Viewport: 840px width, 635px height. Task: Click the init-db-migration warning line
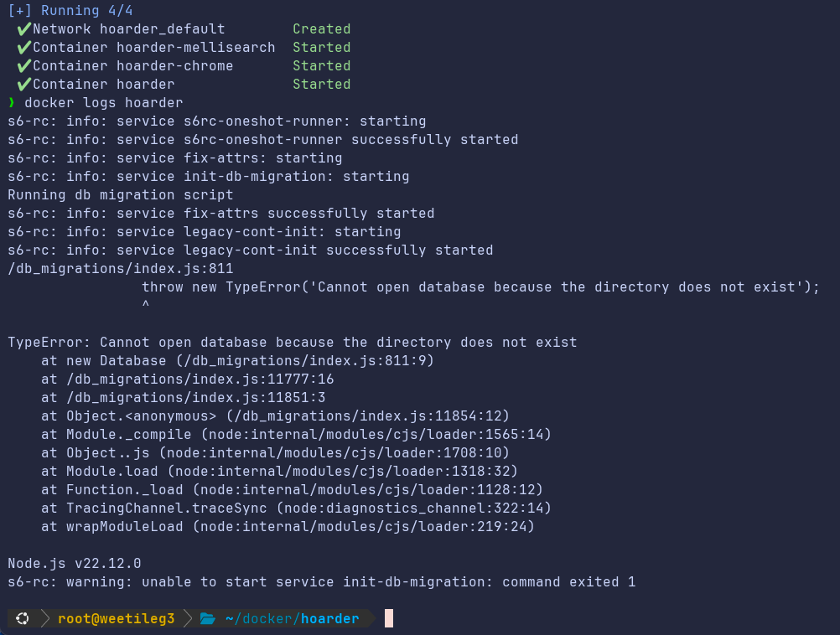pyautogui.click(x=321, y=582)
